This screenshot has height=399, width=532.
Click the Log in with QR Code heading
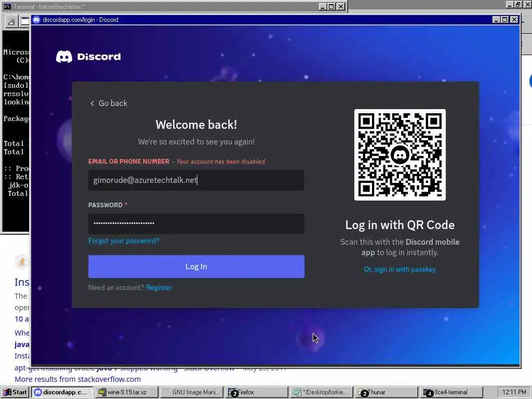tap(400, 225)
